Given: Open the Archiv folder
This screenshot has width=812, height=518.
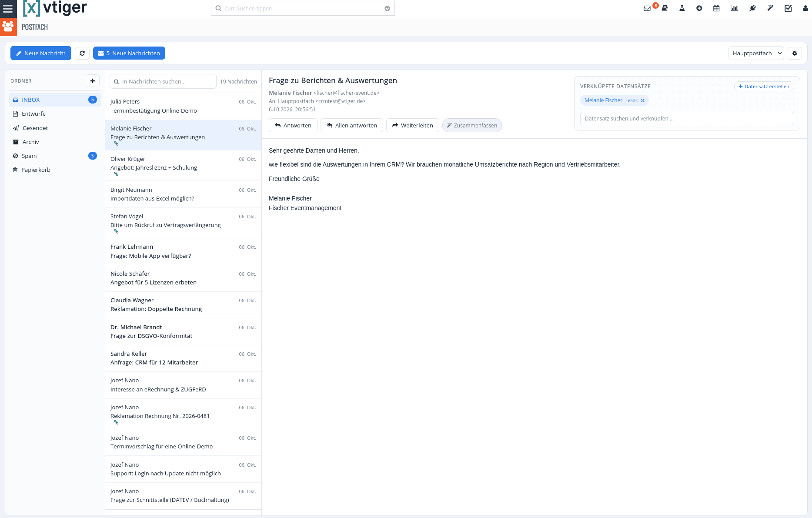Looking at the screenshot, I should 55,142.
